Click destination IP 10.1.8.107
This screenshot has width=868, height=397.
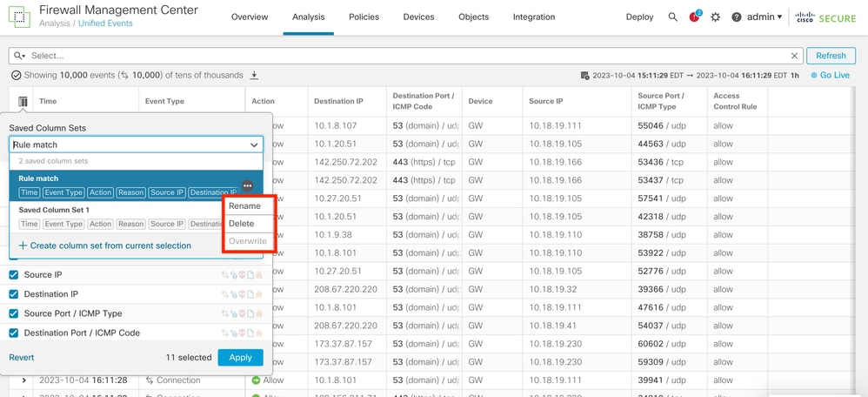click(x=336, y=126)
